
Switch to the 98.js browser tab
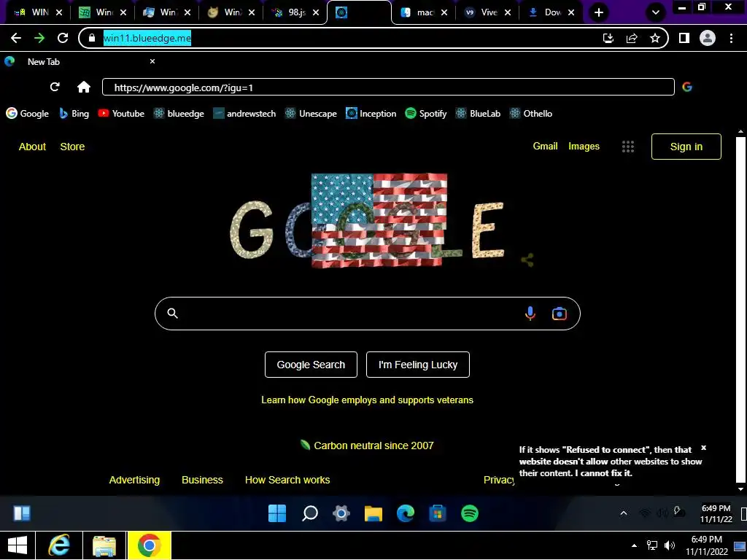295,12
